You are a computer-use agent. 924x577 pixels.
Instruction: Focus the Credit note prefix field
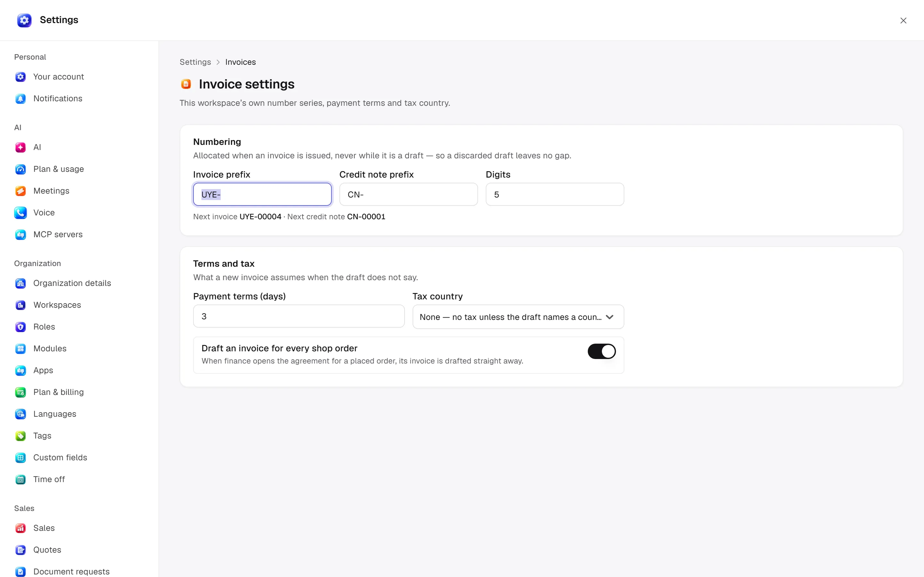408,194
